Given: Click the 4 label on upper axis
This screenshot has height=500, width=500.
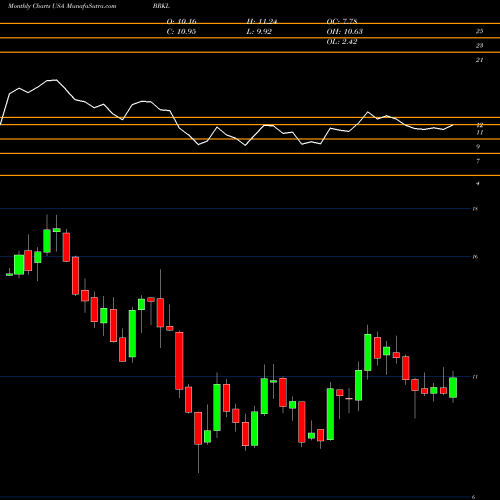Looking at the screenshot, I should (x=478, y=183).
